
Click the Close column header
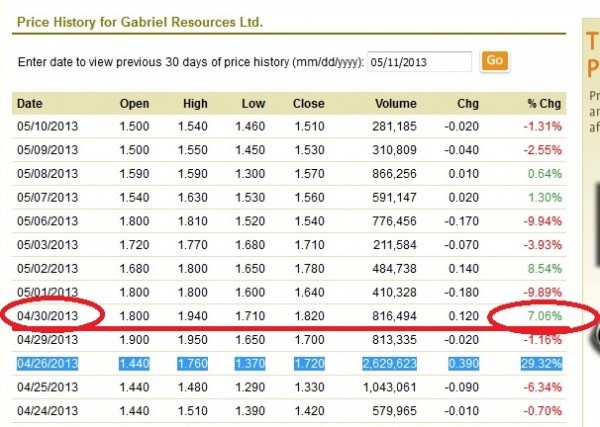tap(309, 104)
